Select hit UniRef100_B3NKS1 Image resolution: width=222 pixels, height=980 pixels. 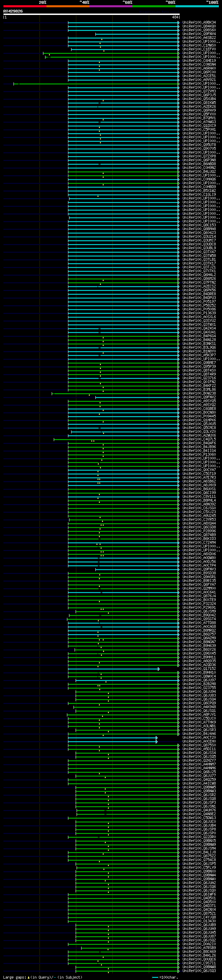199,343
